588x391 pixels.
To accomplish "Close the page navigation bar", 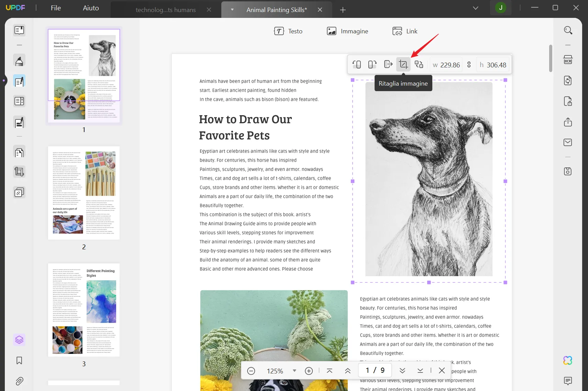I will [442, 370].
